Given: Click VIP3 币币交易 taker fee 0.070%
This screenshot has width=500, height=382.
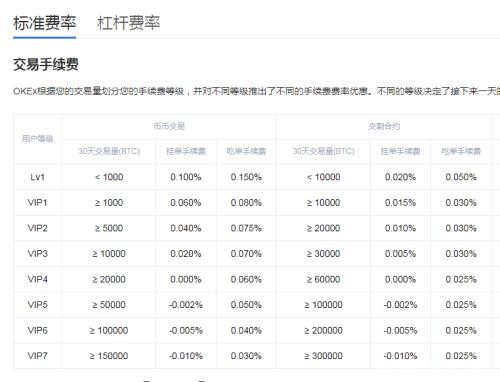Looking at the screenshot, I should (x=246, y=254).
